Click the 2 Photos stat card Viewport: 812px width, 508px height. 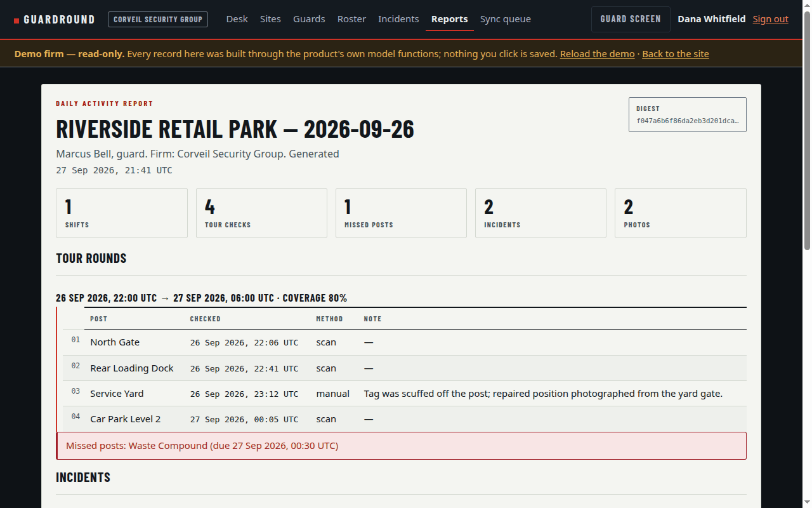click(681, 213)
